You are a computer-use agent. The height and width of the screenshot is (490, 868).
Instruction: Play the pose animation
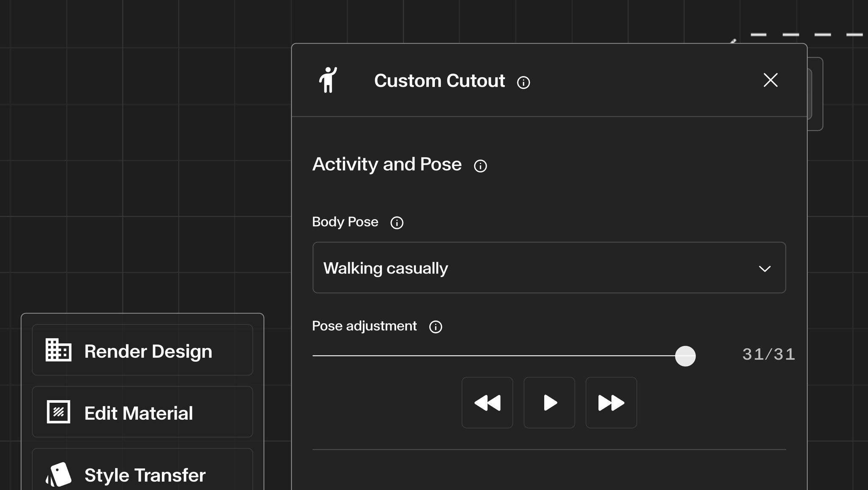tap(549, 403)
